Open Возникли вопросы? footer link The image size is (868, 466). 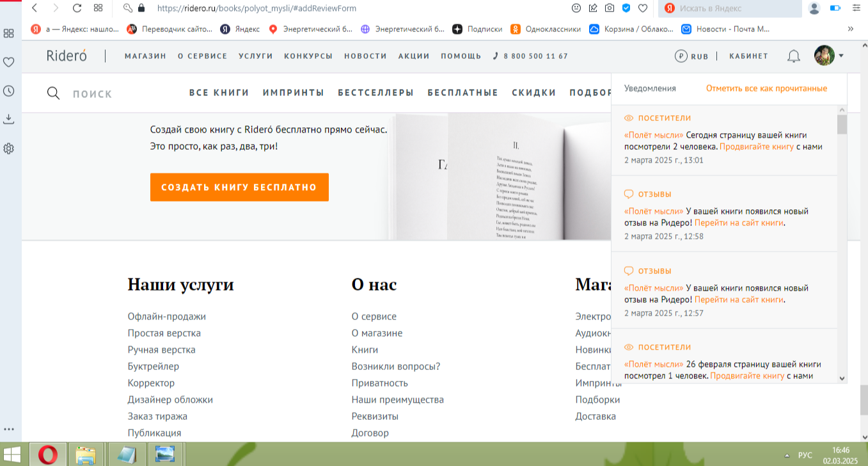pyautogui.click(x=396, y=366)
